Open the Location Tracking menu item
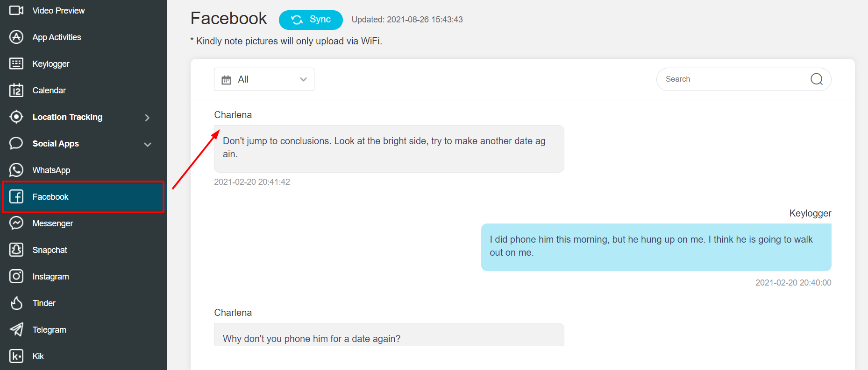 click(83, 117)
